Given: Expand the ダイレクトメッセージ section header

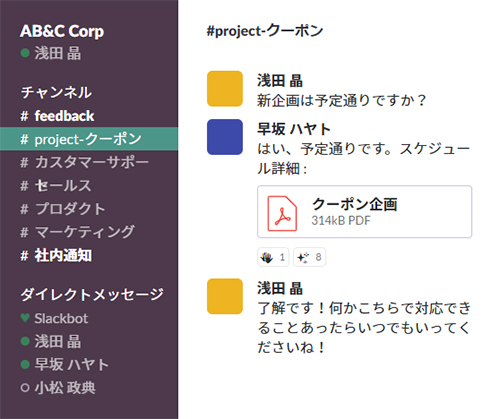Looking at the screenshot, I should (x=92, y=295).
